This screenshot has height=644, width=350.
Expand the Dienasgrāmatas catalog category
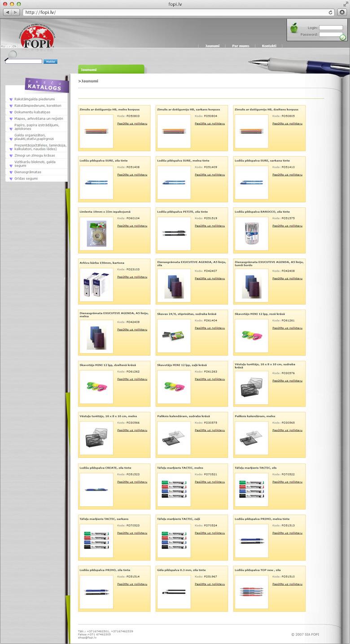click(x=27, y=171)
